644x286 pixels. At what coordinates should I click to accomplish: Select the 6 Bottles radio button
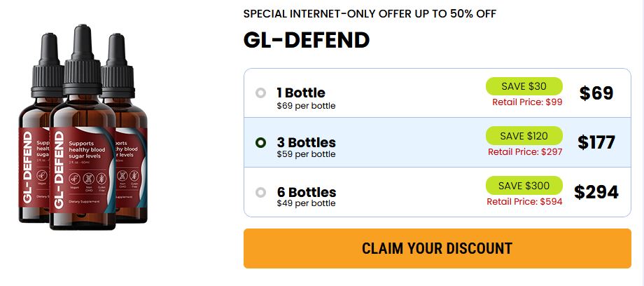click(x=261, y=192)
